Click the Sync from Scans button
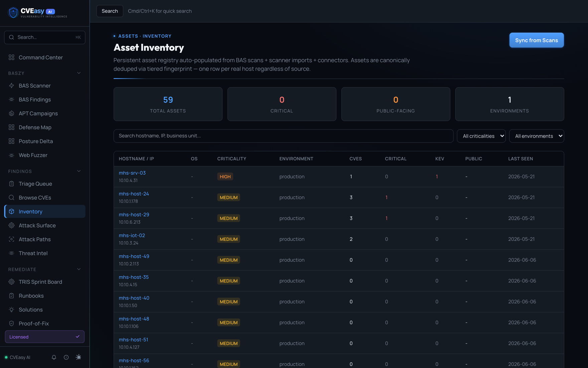The image size is (588, 368). click(x=537, y=40)
